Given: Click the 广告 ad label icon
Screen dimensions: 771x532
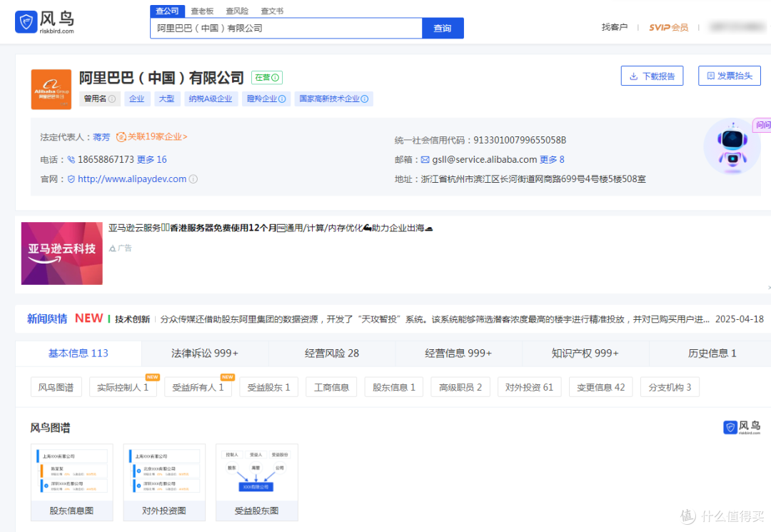Looking at the screenshot, I should click(x=113, y=249).
